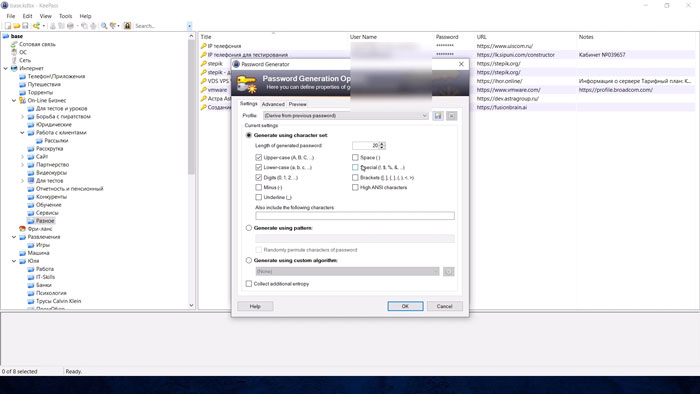Click key icon of IP телефония entry
Image resolution: width=700 pixels, height=394 pixels.
204,46
